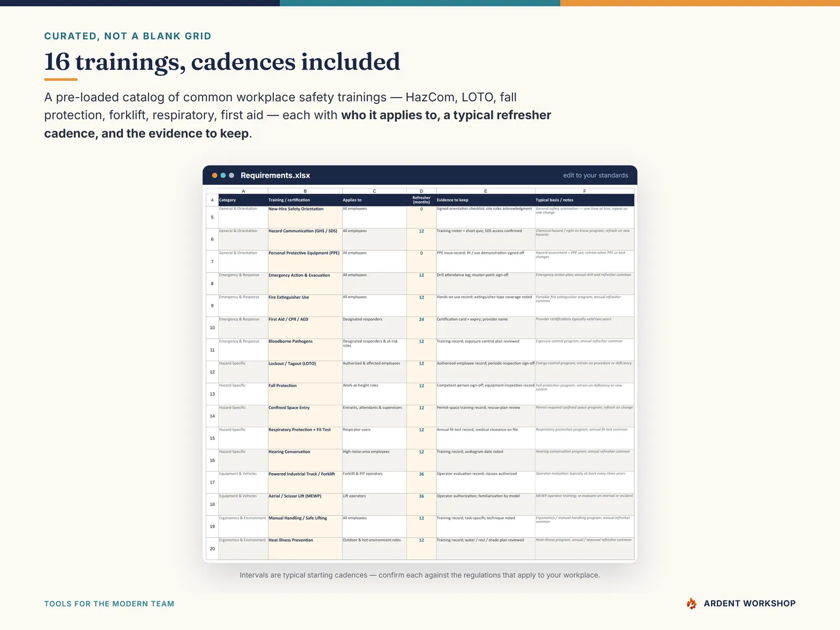Select column C header
The height and width of the screenshot is (630, 840).
coord(374,191)
